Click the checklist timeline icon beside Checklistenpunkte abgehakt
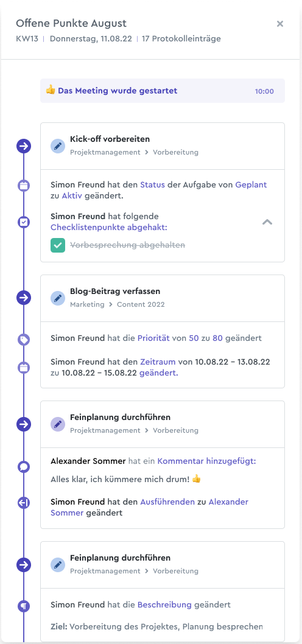This screenshot has width=302, height=644. coord(24,222)
